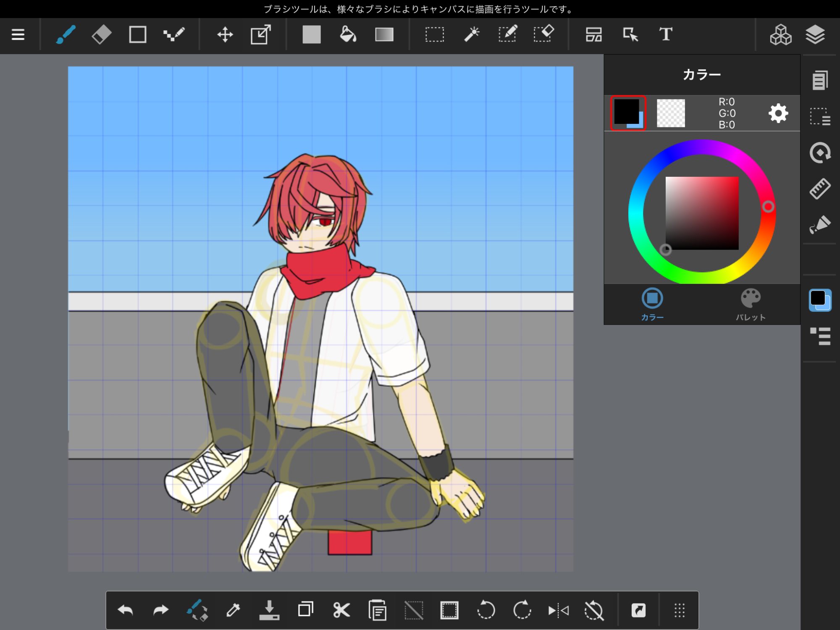Select the Rectangular selection tool
The height and width of the screenshot is (630, 840).
(434, 34)
